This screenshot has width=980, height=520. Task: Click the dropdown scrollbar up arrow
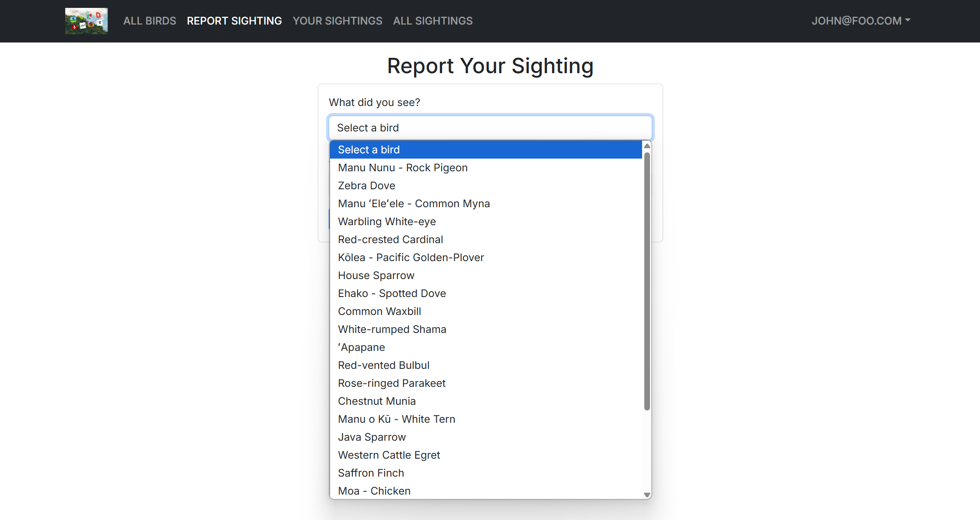(646, 146)
